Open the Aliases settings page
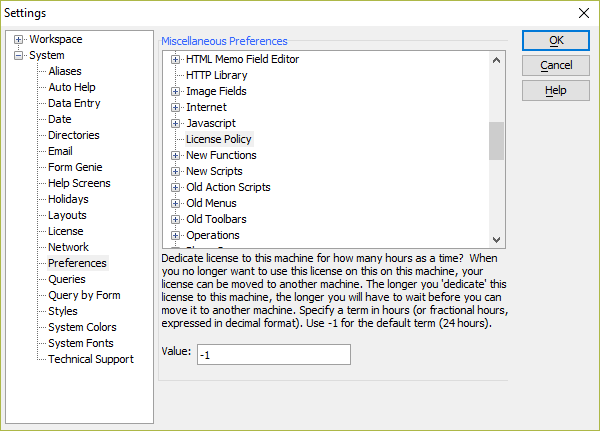 (65, 71)
